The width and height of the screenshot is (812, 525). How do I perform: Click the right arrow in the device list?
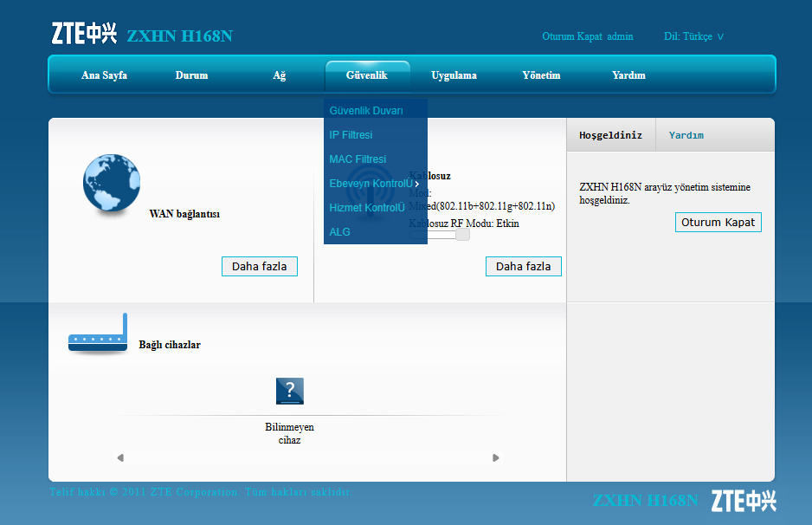[495, 457]
